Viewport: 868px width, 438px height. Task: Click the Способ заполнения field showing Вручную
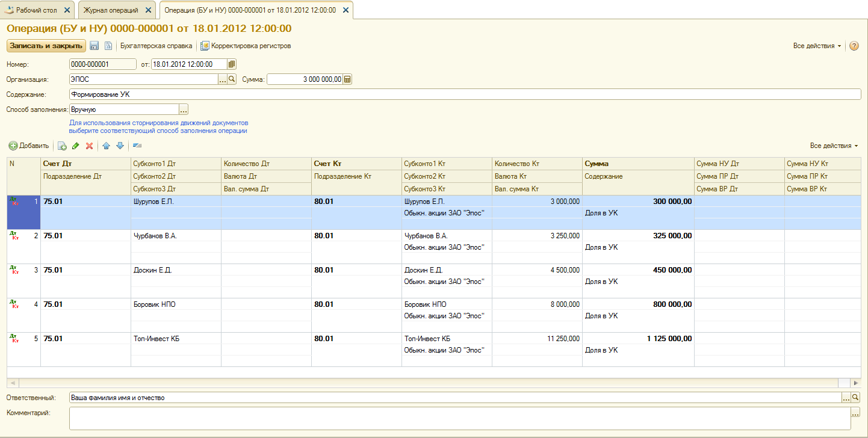point(124,109)
